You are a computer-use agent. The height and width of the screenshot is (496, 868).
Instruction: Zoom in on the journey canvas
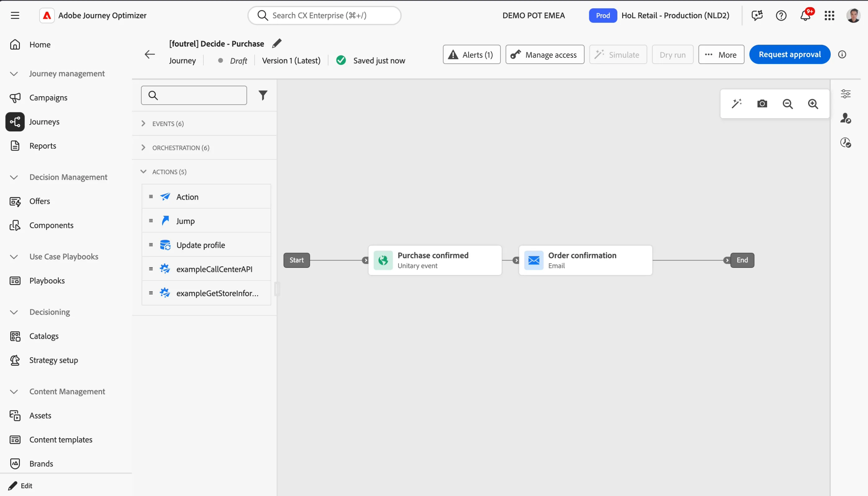[813, 104]
